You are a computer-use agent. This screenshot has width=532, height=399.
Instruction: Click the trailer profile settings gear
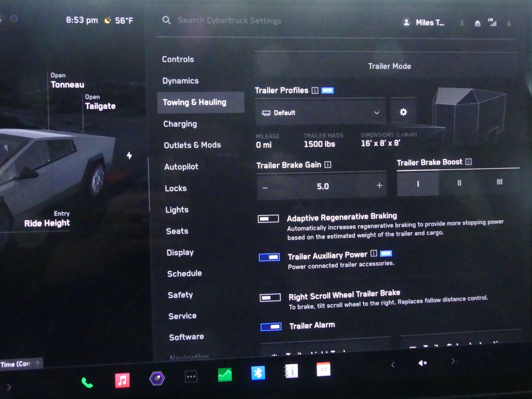pos(403,112)
